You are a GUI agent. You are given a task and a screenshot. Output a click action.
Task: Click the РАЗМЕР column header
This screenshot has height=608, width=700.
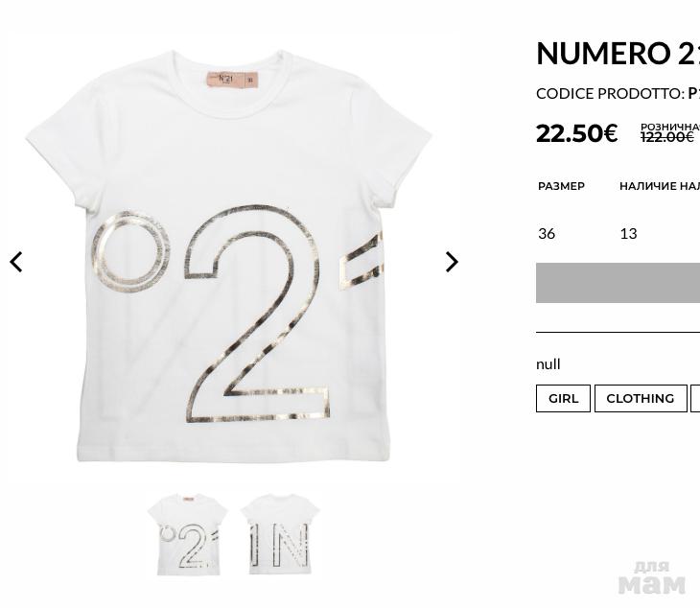pyautogui.click(x=561, y=186)
